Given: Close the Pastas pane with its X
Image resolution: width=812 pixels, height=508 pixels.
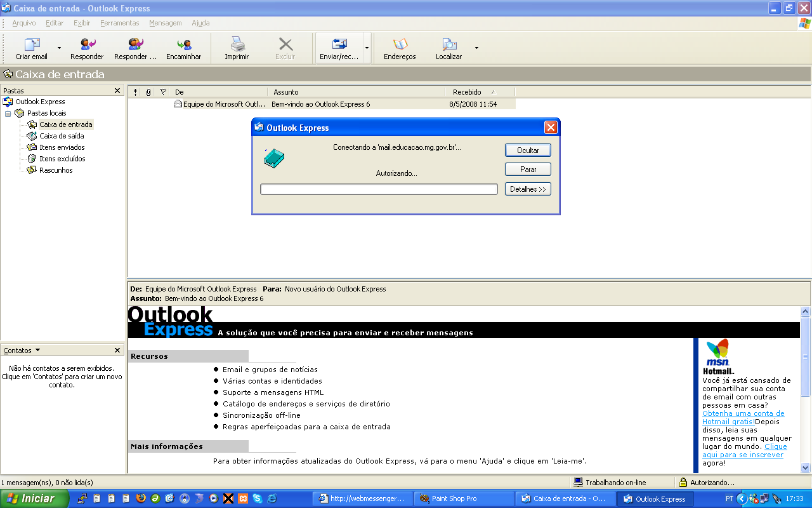Looking at the screenshot, I should pyautogui.click(x=117, y=91).
